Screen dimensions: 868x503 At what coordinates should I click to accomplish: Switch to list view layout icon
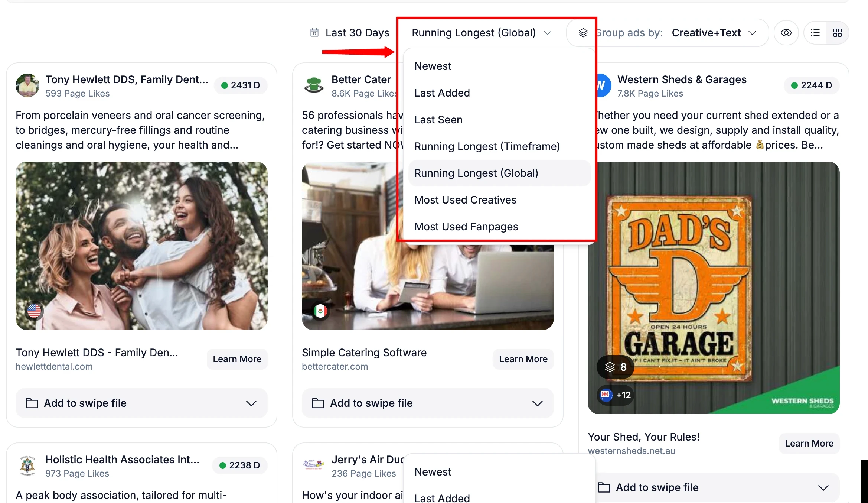pos(815,33)
